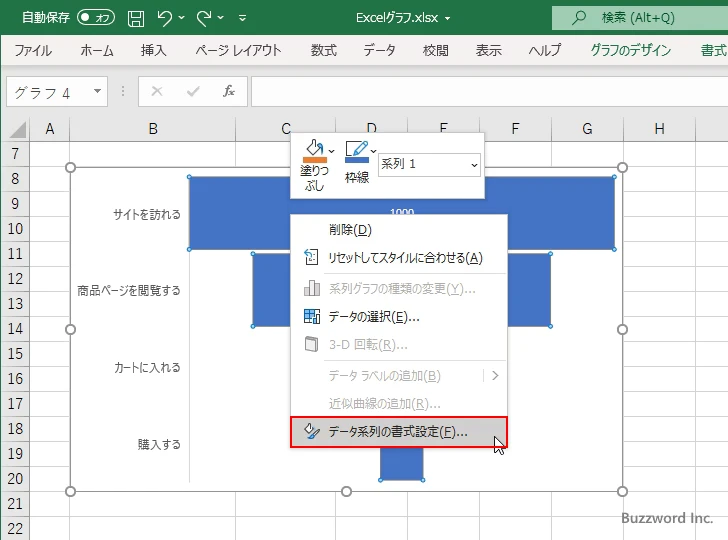Select row 7 header
Screen dimensions: 728x540
pyautogui.click(x=15, y=154)
